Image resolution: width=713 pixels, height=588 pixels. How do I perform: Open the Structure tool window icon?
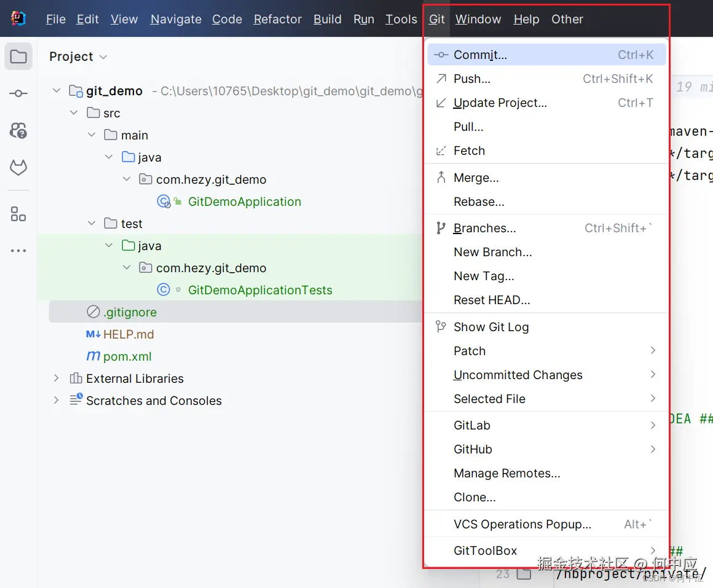(x=18, y=214)
